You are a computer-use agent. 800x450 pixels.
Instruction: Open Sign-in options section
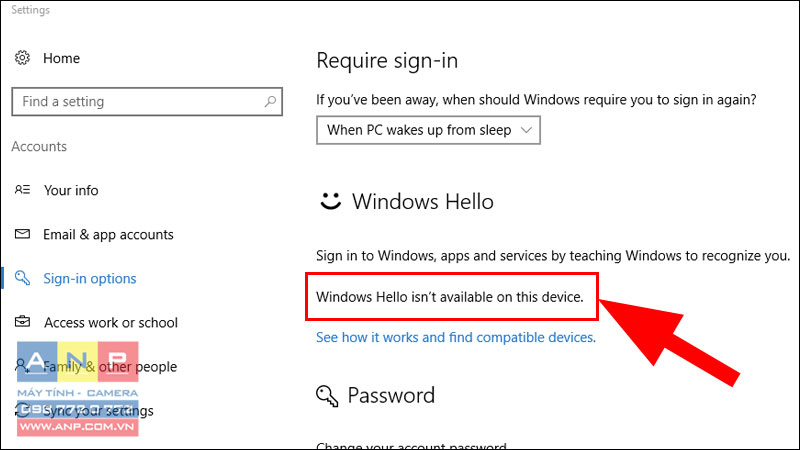[x=90, y=279]
